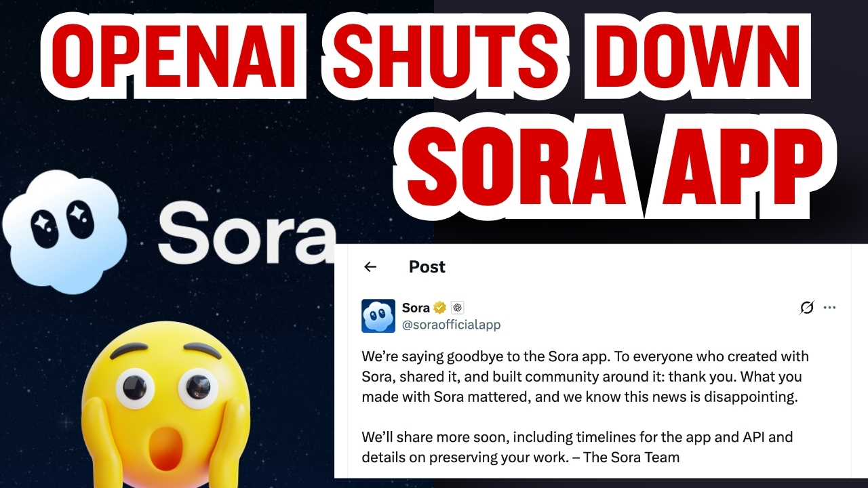The height and width of the screenshot is (488, 868).
Task: Click "The Sora Team" signature text
Action: point(631,457)
